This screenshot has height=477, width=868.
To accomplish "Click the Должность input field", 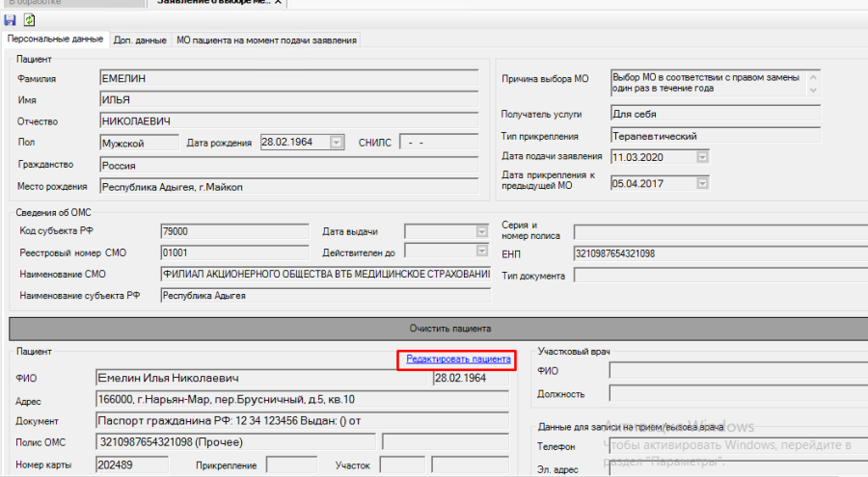I will click(739, 393).
